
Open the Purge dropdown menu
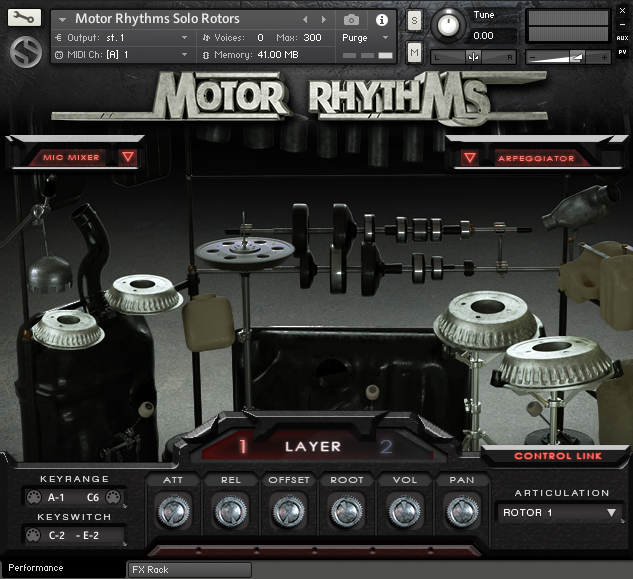point(386,38)
